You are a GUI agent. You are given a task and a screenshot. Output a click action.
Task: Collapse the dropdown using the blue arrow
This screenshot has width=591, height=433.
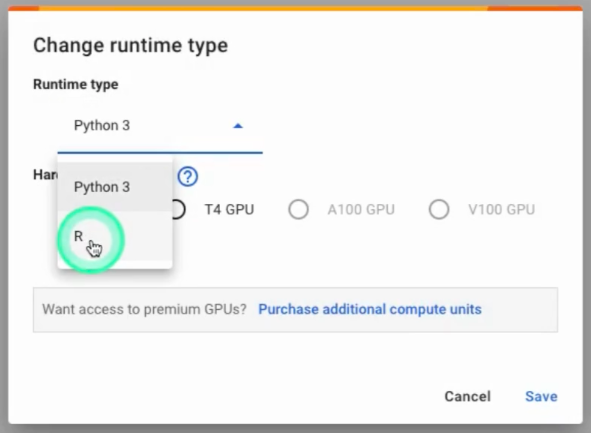point(238,126)
